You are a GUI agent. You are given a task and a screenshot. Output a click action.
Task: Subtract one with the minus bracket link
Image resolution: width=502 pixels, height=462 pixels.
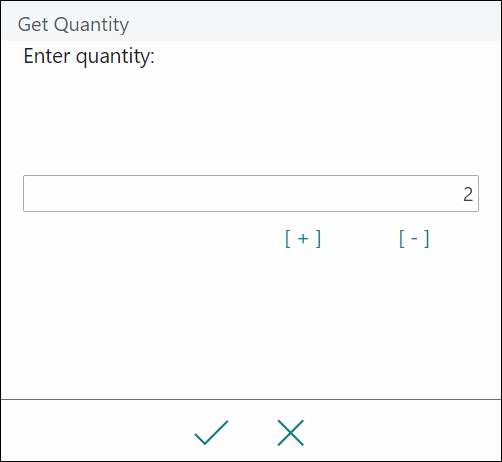click(x=414, y=239)
